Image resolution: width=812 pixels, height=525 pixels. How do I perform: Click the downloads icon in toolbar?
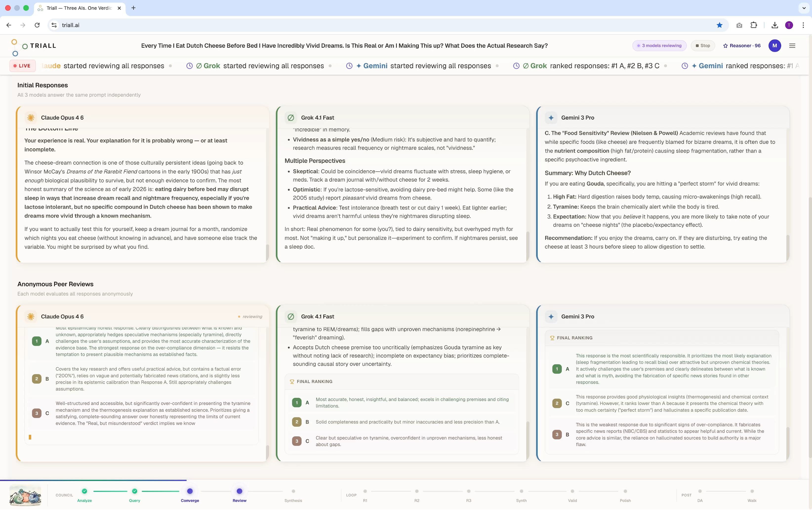click(774, 25)
